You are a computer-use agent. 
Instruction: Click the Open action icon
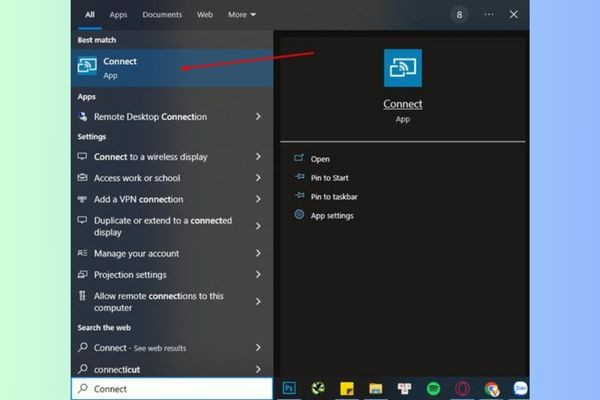(x=299, y=158)
